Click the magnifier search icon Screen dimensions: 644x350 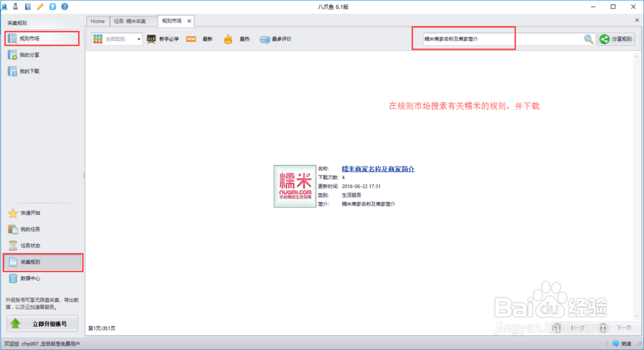click(x=589, y=39)
